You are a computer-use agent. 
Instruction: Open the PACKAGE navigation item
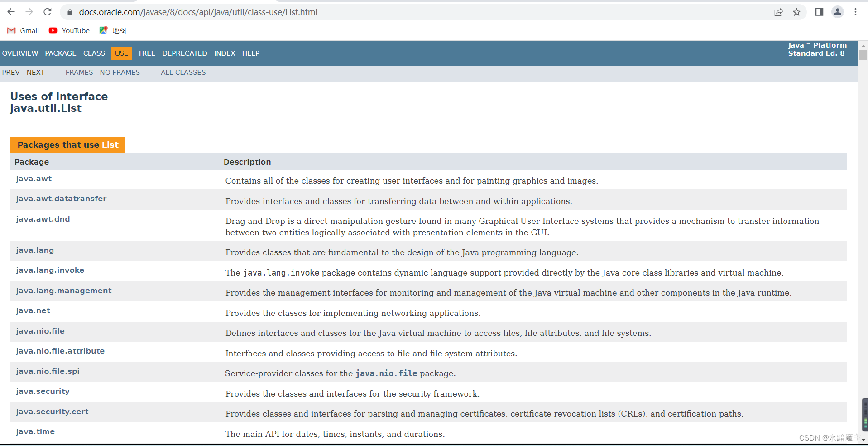coord(61,53)
